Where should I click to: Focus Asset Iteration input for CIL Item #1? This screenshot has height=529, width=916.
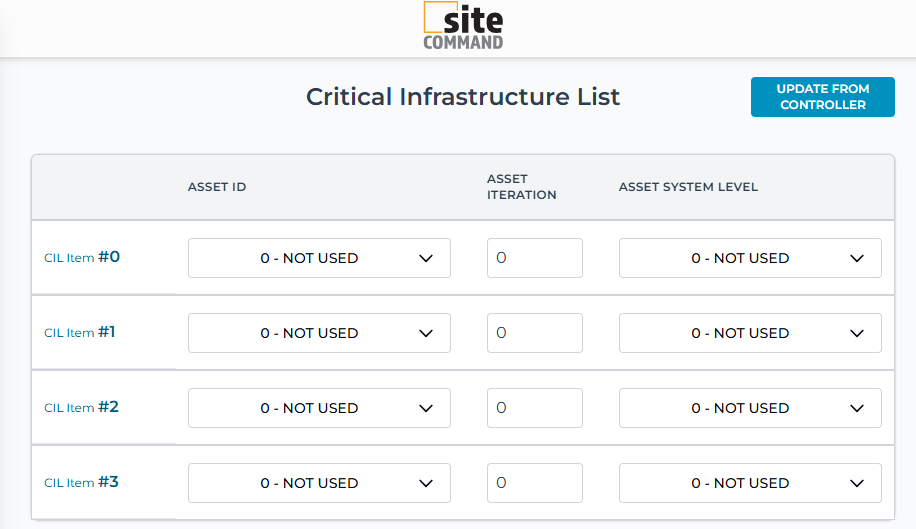[534, 333]
